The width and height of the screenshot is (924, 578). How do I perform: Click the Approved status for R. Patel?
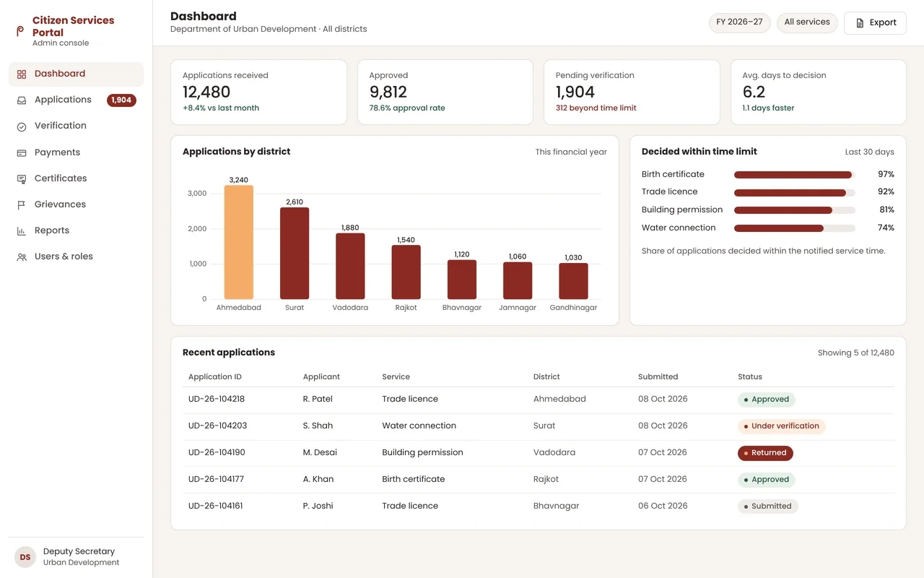(x=766, y=400)
